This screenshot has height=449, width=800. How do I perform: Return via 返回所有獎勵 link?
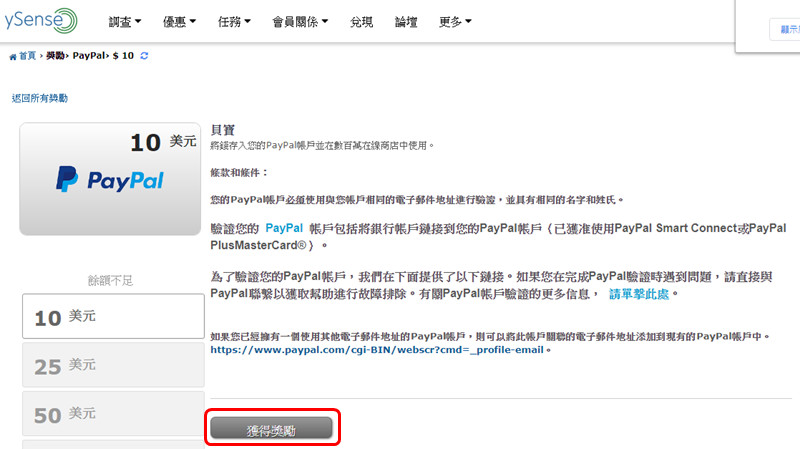click(40, 98)
